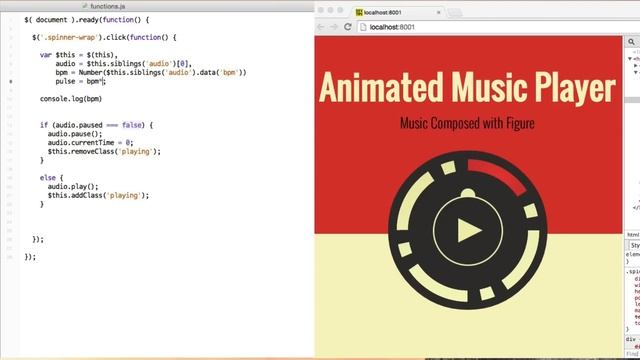Click the browser window's red close light
Image resolution: width=640 pixels, height=360 pixels.
[321, 10]
